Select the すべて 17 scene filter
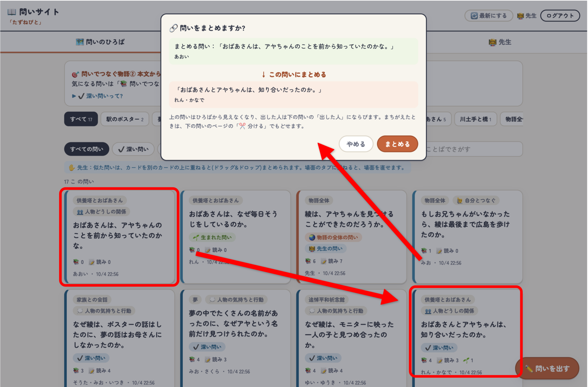 click(81, 119)
